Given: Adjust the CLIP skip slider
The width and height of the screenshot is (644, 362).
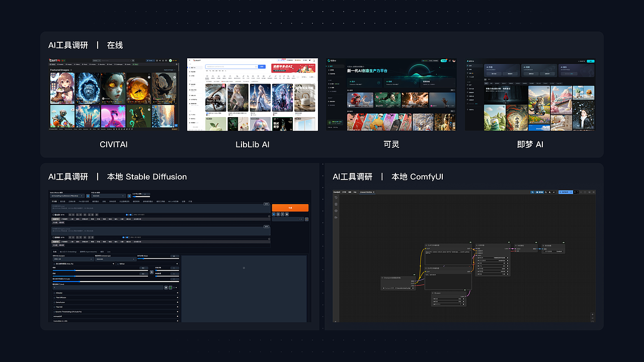Looking at the screenshot, I should click(x=141, y=197).
